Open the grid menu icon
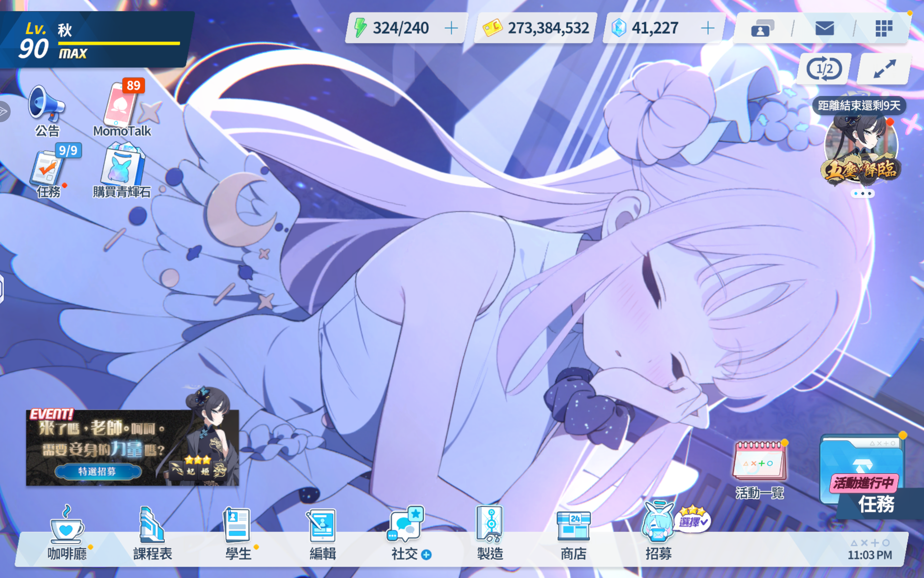Screen dimensions: 924x578 point(884,28)
